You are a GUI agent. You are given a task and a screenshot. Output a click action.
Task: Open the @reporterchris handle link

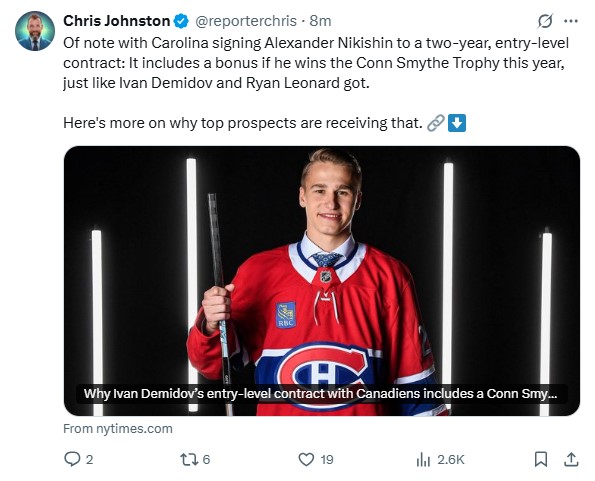tap(246, 21)
